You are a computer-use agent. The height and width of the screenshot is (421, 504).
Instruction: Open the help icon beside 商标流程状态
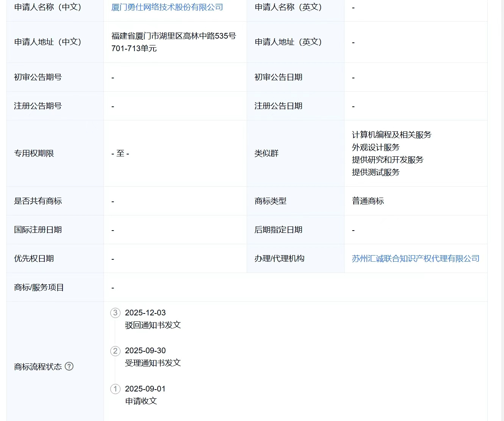69,366
